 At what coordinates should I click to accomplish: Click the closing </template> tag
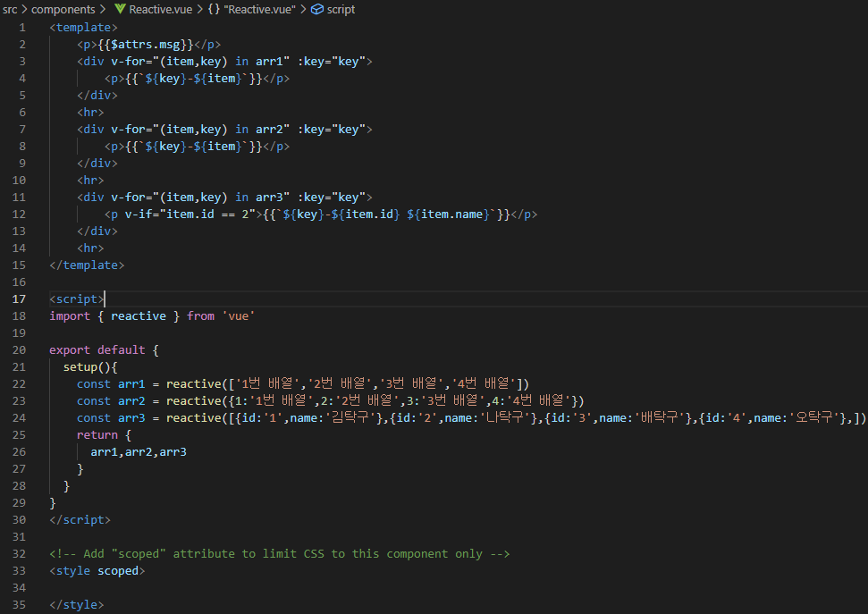[x=87, y=265]
